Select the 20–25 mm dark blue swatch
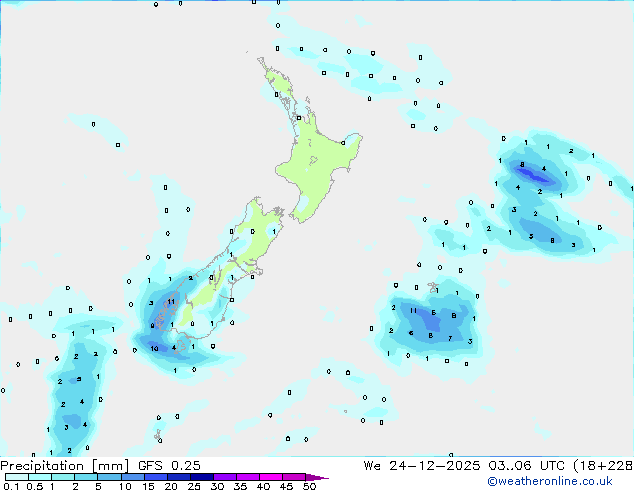 pyautogui.click(x=179, y=477)
